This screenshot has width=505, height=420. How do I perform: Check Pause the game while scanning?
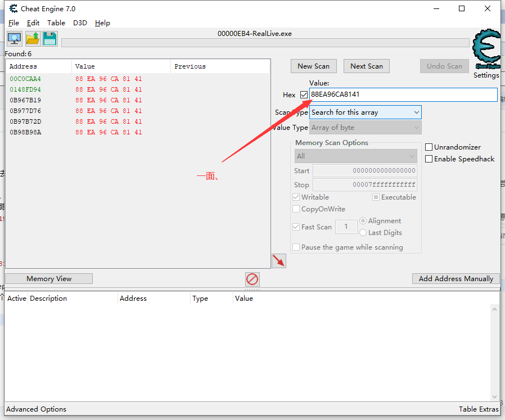click(296, 247)
